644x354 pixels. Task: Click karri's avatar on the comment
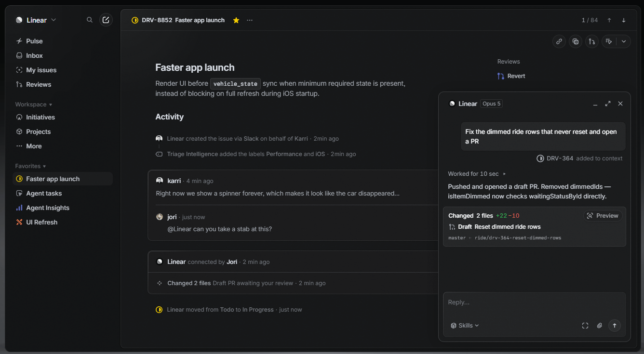[x=160, y=181]
